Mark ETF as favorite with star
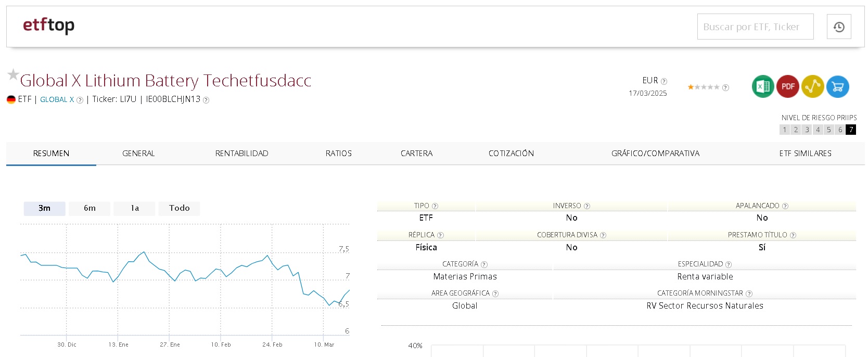The image size is (868, 357). pos(13,75)
